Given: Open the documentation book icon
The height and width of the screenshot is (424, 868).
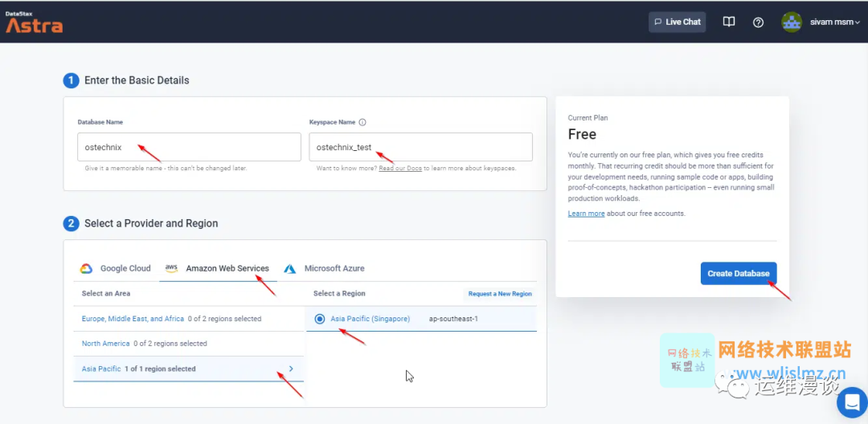Looking at the screenshot, I should click(x=729, y=22).
